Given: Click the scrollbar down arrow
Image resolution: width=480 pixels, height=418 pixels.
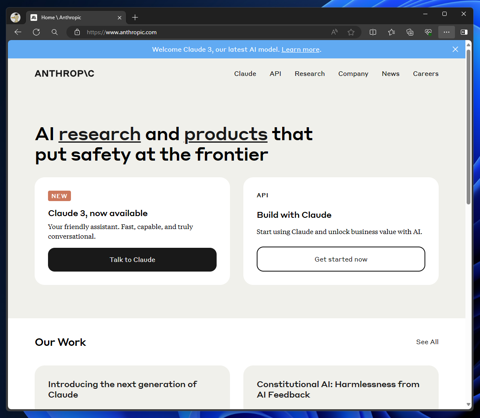Looking at the screenshot, I should pos(468,404).
